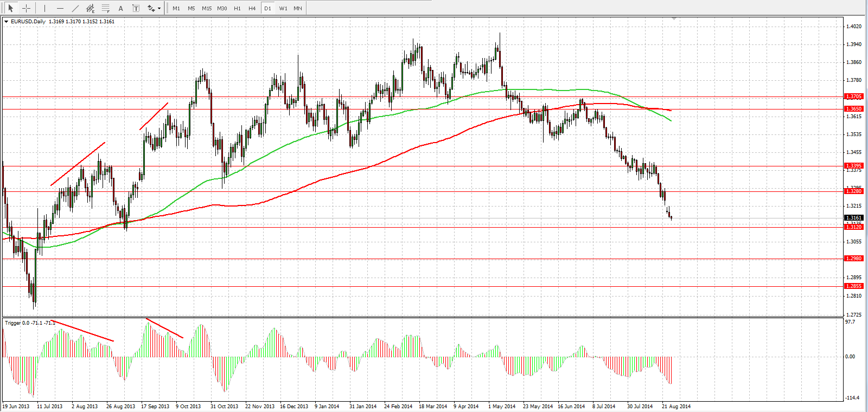Switch to MN monthly timeframe
This screenshot has height=412, width=868.
298,8
